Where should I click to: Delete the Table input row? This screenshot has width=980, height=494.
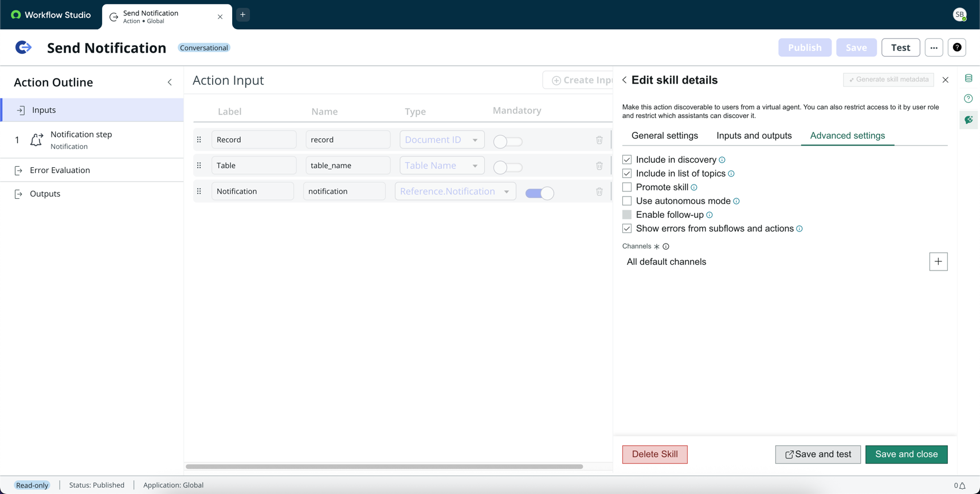pos(599,166)
